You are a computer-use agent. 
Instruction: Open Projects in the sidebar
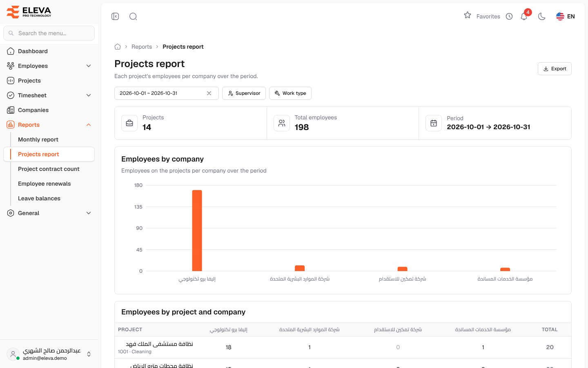(49, 81)
